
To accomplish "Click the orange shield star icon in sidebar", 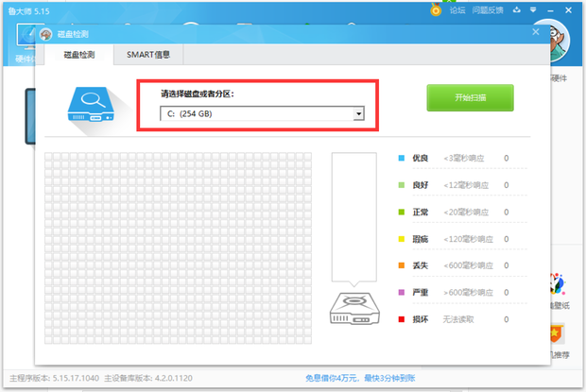I will 558,333.
